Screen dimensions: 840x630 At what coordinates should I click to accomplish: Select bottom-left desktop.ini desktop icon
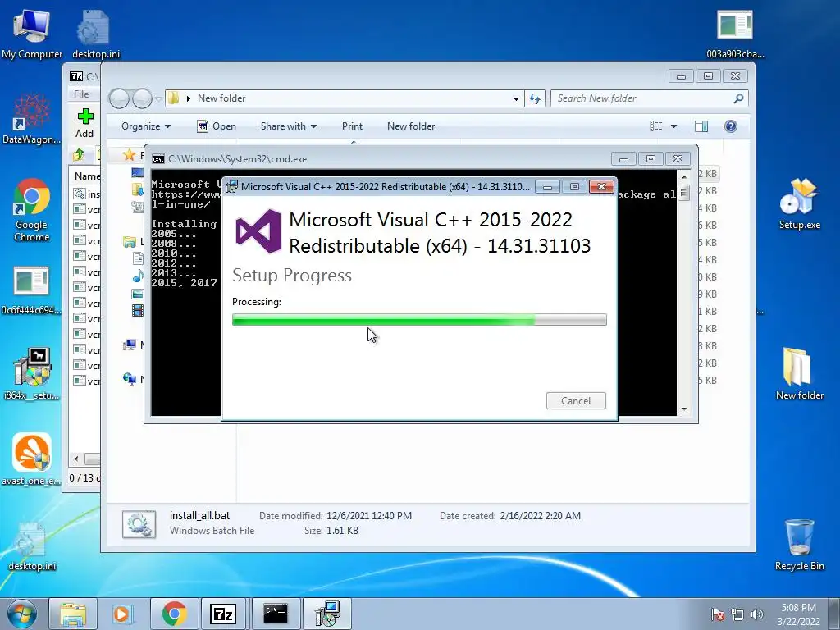point(32,546)
